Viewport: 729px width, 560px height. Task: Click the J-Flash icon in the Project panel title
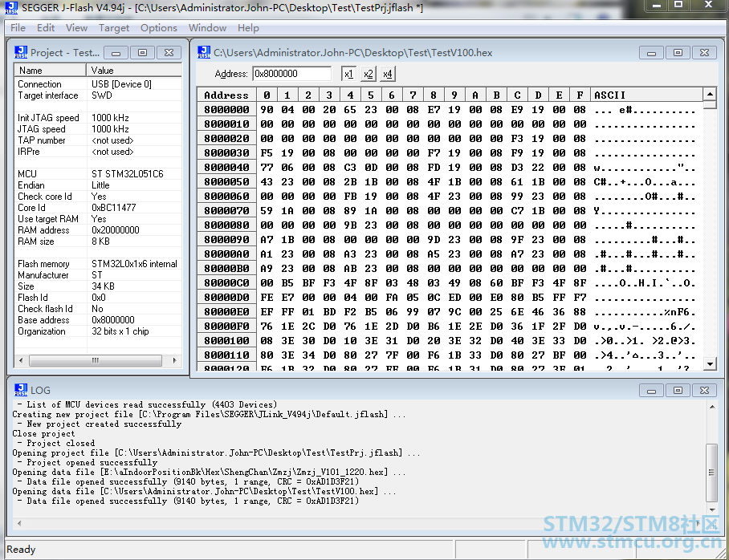[x=21, y=52]
